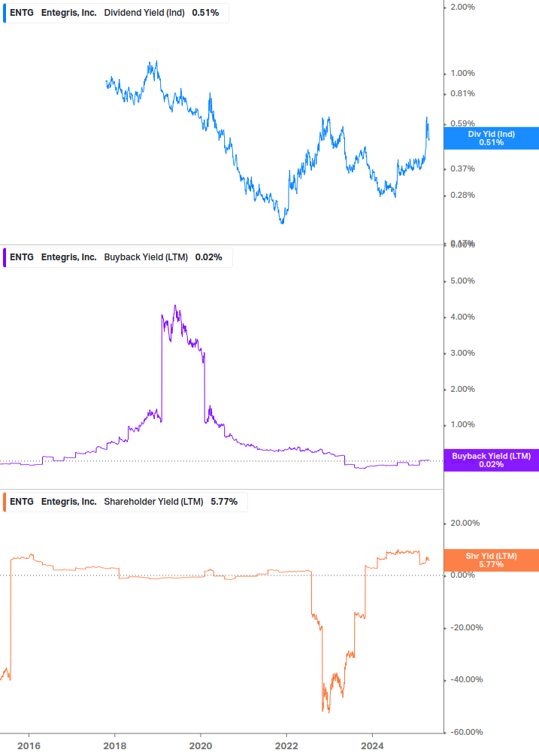Click the 3.00% tick in buyback chart
The width and height of the screenshot is (539, 756).
[462, 353]
